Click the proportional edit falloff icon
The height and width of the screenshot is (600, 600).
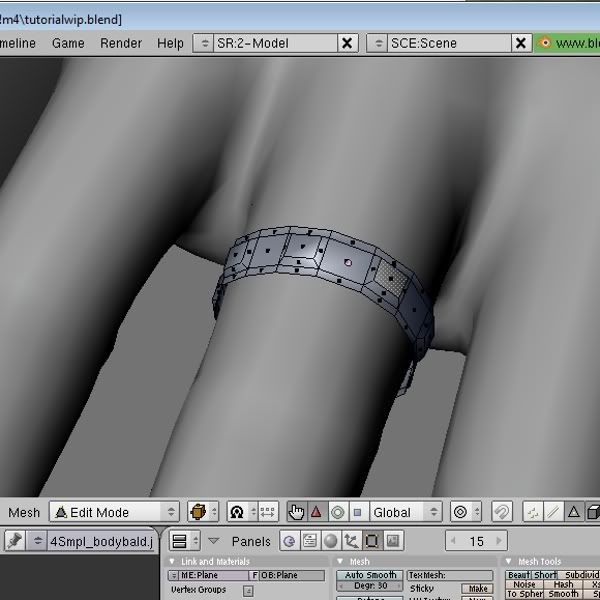point(461,512)
